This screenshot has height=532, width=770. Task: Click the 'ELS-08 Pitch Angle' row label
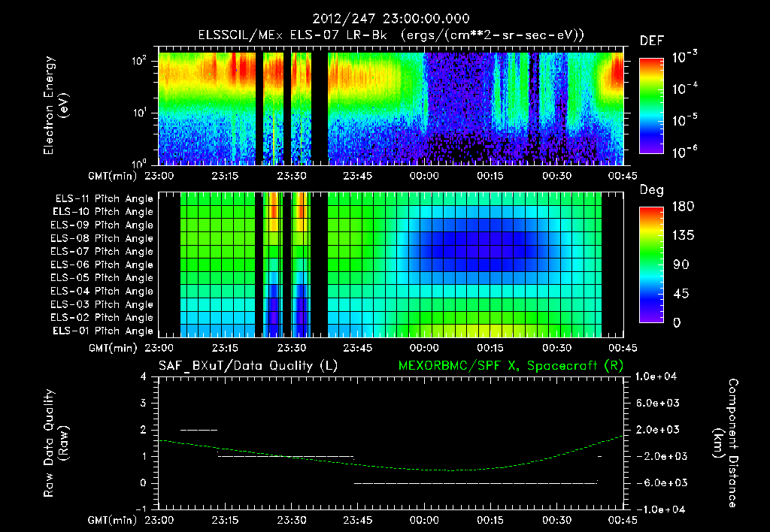(102, 238)
